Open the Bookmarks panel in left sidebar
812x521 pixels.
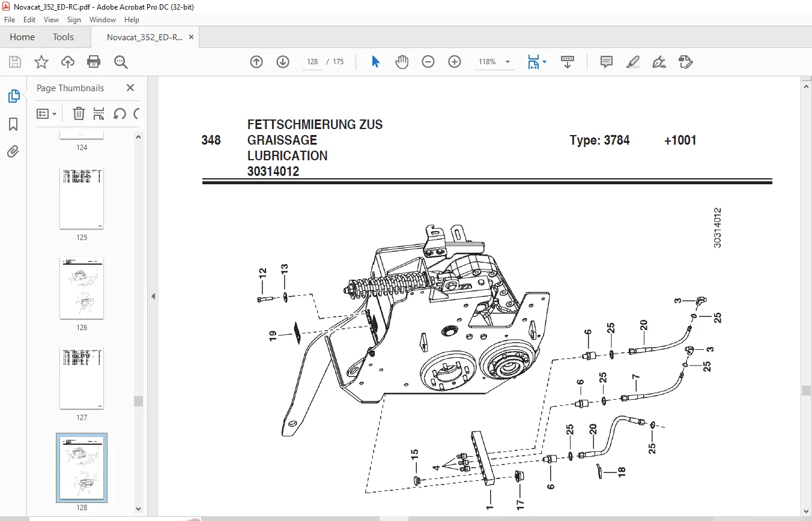click(13, 124)
